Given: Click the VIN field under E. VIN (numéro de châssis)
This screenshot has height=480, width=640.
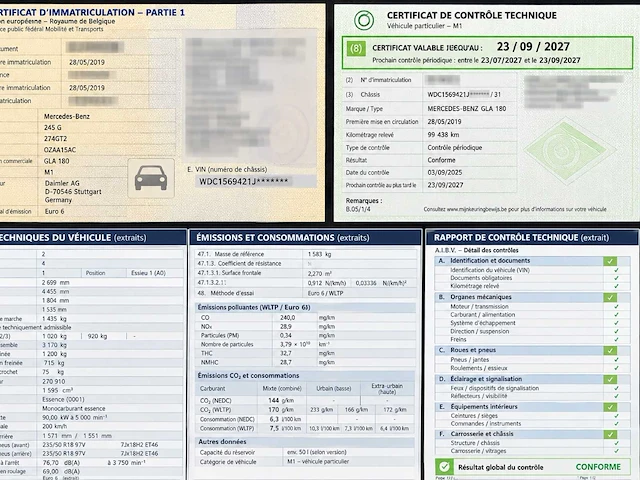Looking at the screenshot, I should 255,181.
